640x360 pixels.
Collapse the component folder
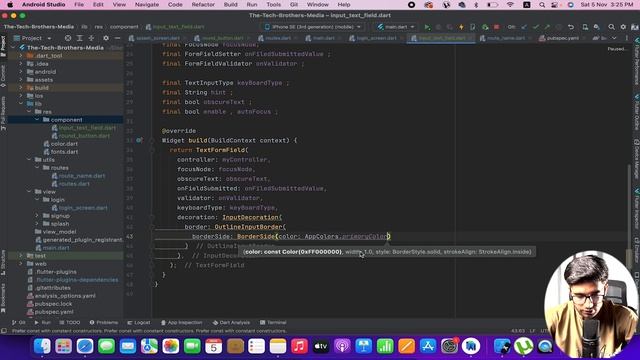click(37, 120)
